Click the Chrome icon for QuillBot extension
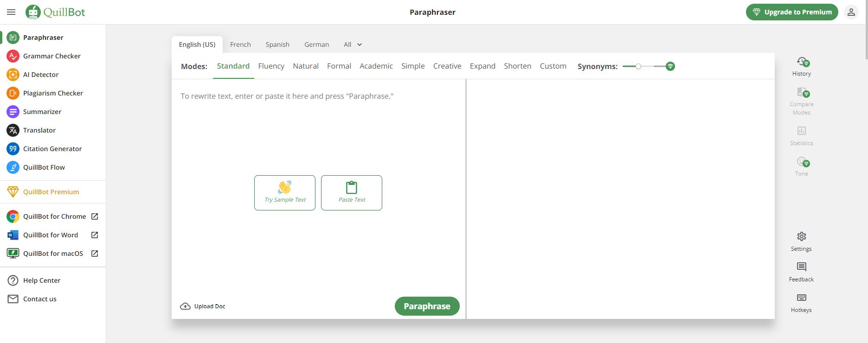The width and height of the screenshot is (868, 343). (x=13, y=216)
